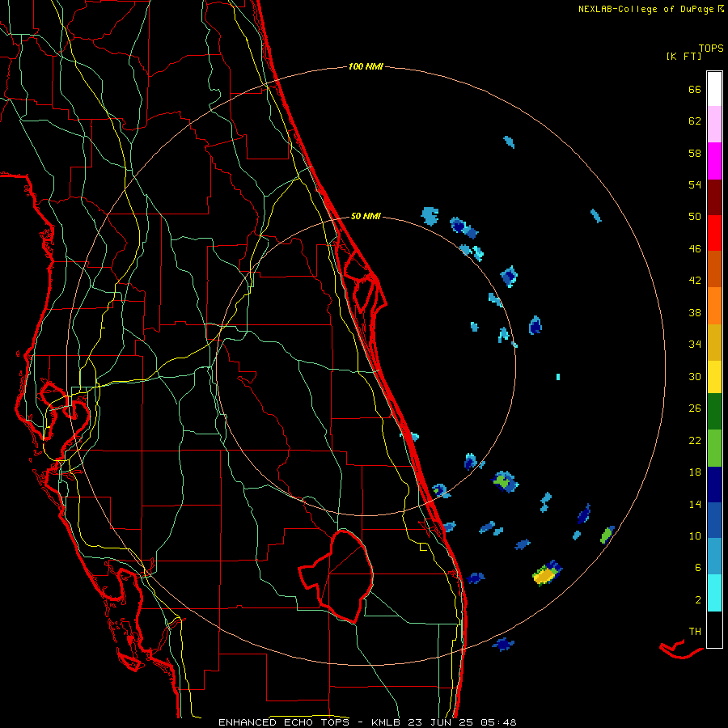Click the "58" legend value
Image resolution: width=728 pixels, height=728 pixels.
695,153
